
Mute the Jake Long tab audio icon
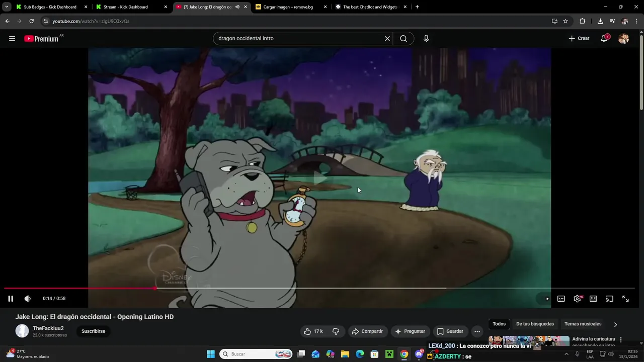237,7
